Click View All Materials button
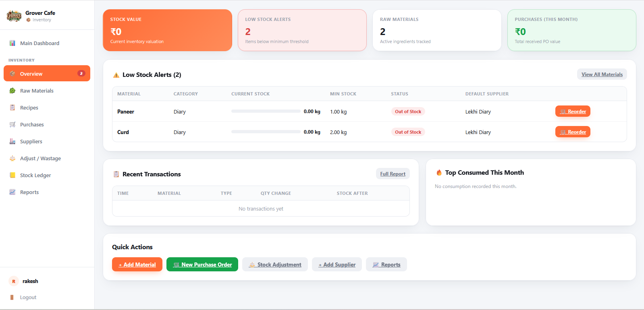The height and width of the screenshot is (310, 644). pos(602,74)
